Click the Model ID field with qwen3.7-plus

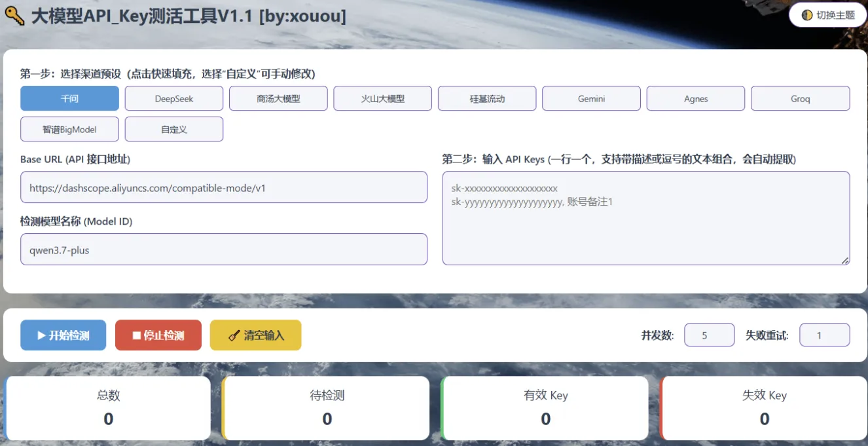coord(224,250)
